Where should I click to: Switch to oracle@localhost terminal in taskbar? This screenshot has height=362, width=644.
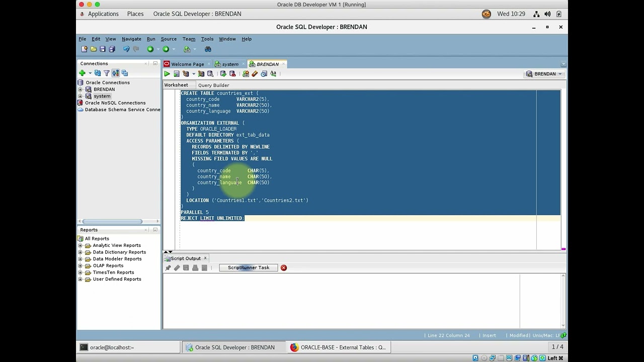pos(129,347)
